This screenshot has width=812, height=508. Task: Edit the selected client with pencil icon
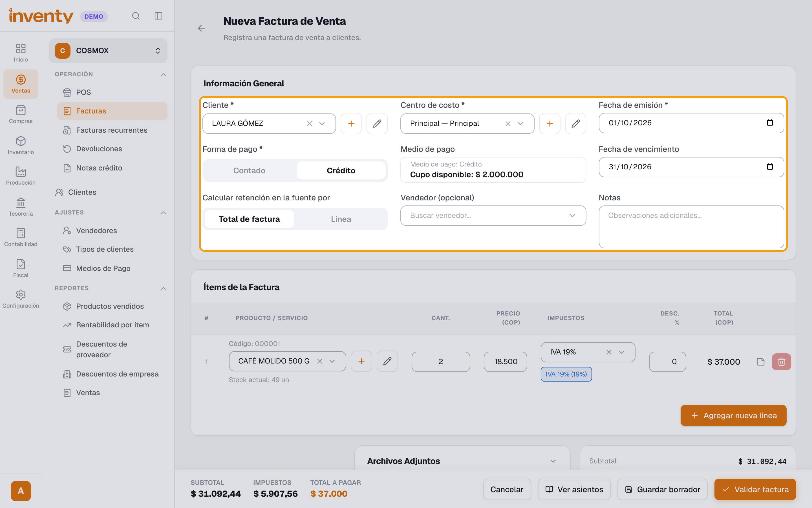377,124
